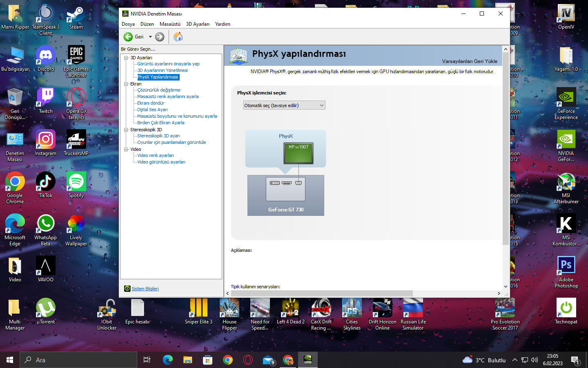Open the Technopat desktop shortcut
The width and height of the screenshot is (588, 368).
(566, 312)
